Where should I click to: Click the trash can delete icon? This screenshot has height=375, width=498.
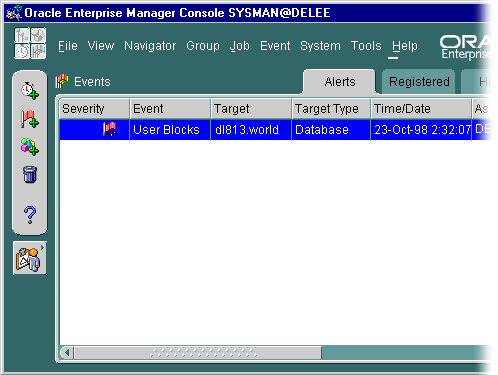tap(30, 174)
